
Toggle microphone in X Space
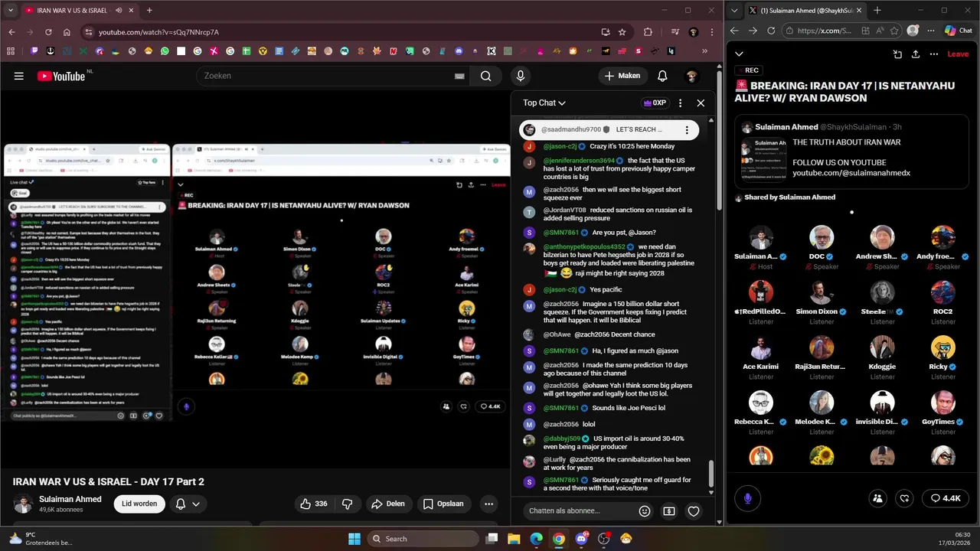[x=748, y=498]
